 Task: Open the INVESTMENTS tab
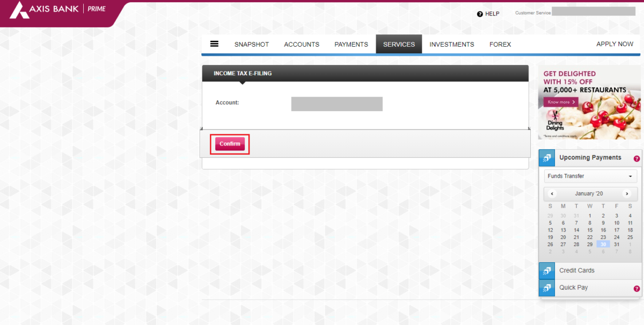click(451, 44)
